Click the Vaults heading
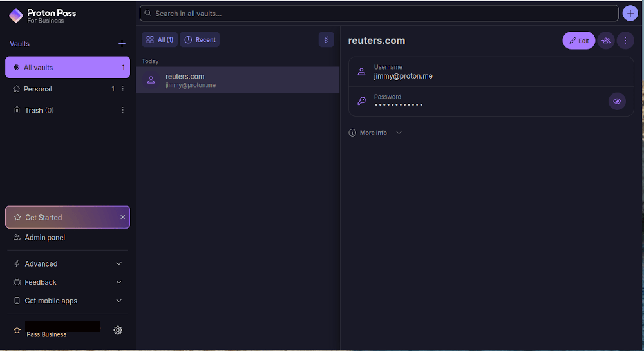 tap(20, 44)
